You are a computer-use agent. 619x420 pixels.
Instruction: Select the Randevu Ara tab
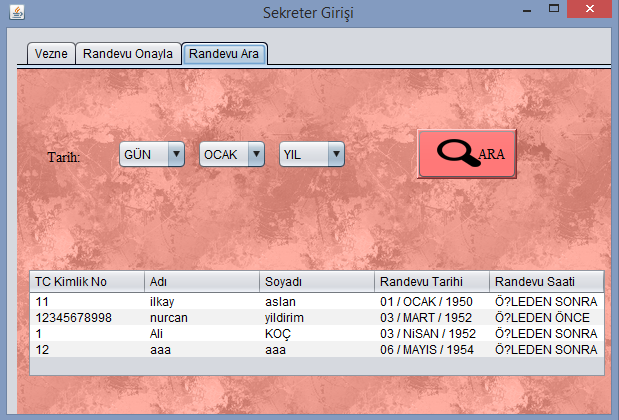[x=224, y=53]
